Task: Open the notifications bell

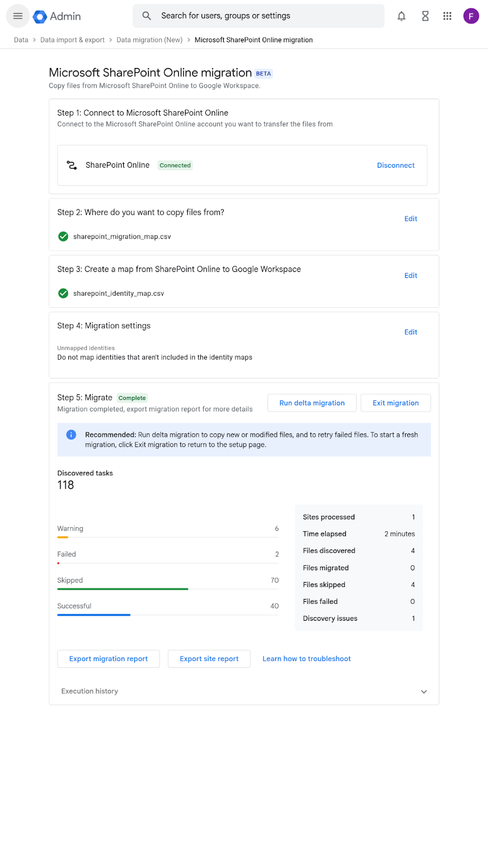Action: [x=401, y=16]
